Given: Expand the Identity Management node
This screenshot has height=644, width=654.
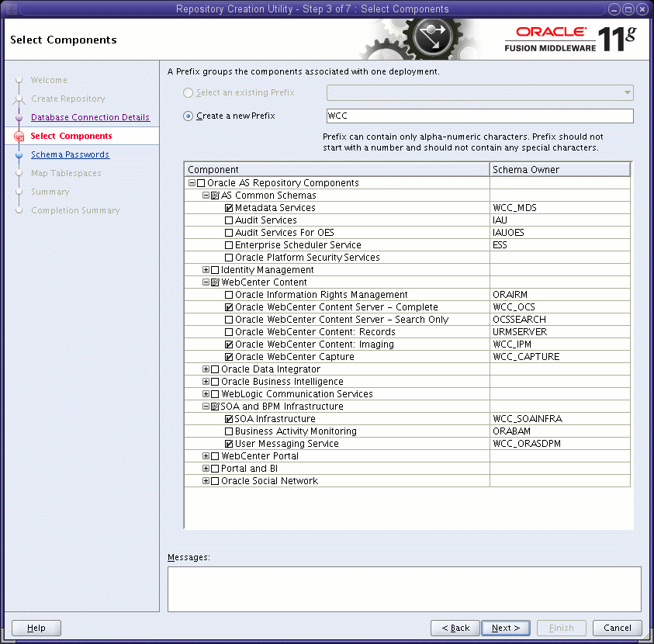Looking at the screenshot, I should tap(206, 270).
